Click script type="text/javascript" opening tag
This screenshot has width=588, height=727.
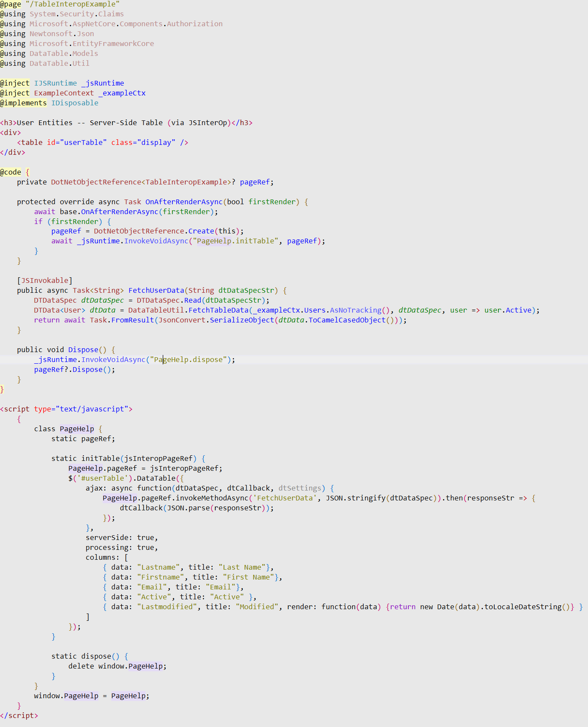coord(66,410)
